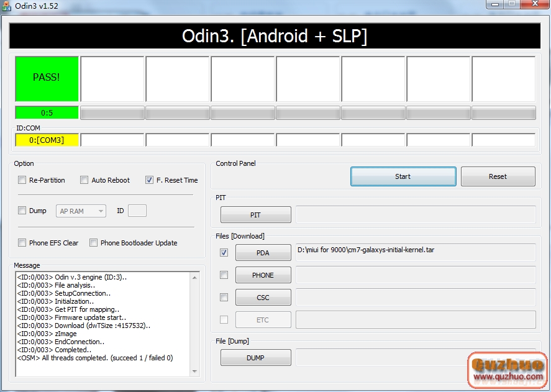
Task: Click the Start button
Action: click(x=403, y=176)
